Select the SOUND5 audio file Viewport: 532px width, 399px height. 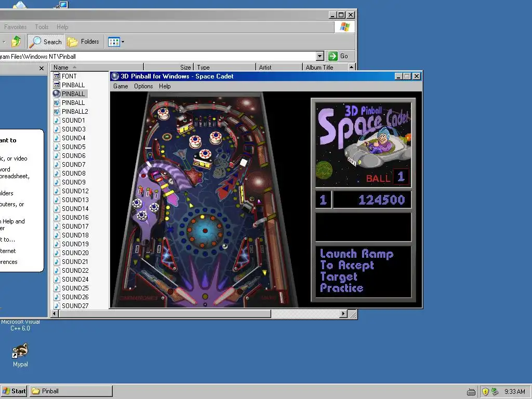pos(70,147)
